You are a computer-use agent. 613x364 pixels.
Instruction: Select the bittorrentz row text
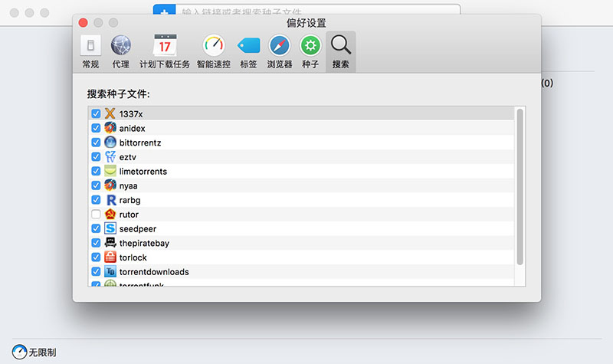[x=140, y=143]
